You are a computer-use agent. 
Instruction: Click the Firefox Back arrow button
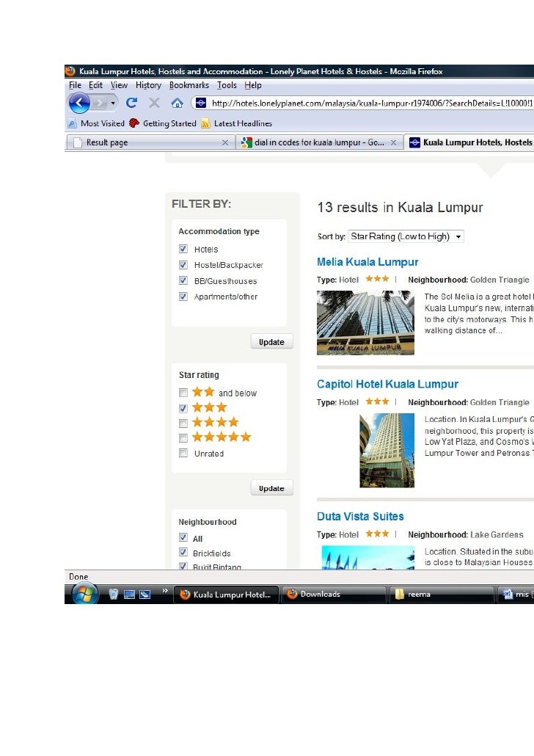[79, 103]
